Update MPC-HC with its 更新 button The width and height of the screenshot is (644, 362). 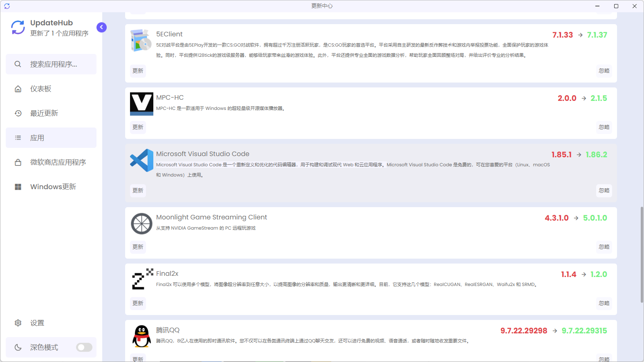pyautogui.click(x=138, y=127)
